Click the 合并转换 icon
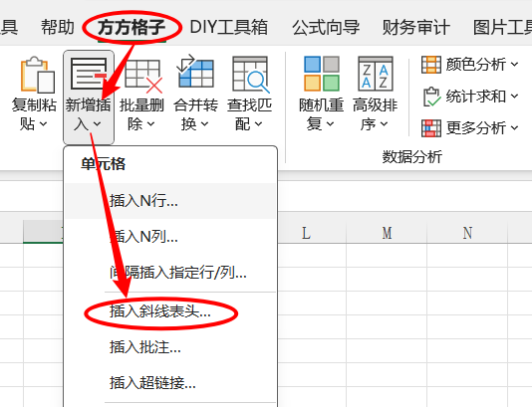The height and width of the screenshot is (407, 532). pyautogui.click(x=195, y=72)
